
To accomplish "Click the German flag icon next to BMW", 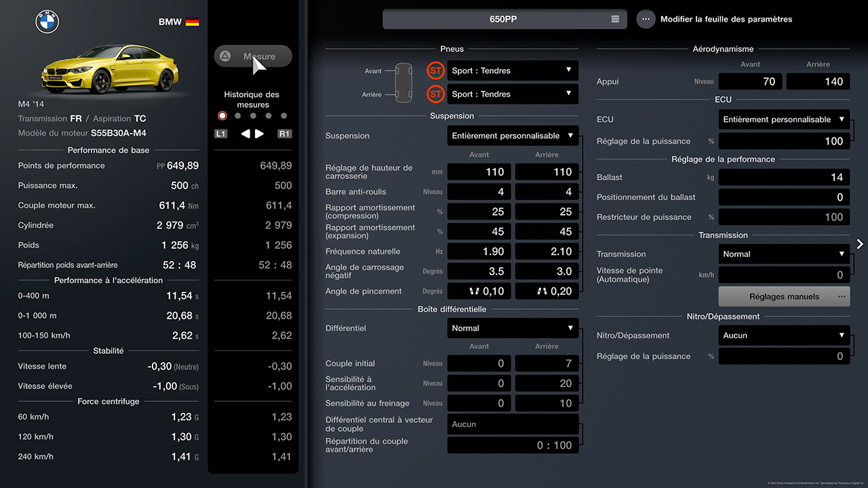I will point(193,22).
